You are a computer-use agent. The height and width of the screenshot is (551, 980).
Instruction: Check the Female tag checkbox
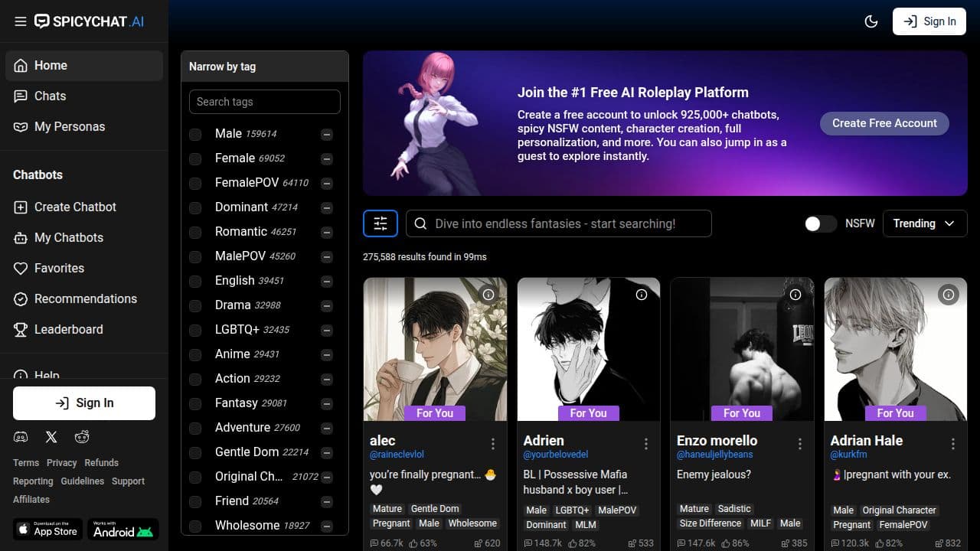(195, 159)
